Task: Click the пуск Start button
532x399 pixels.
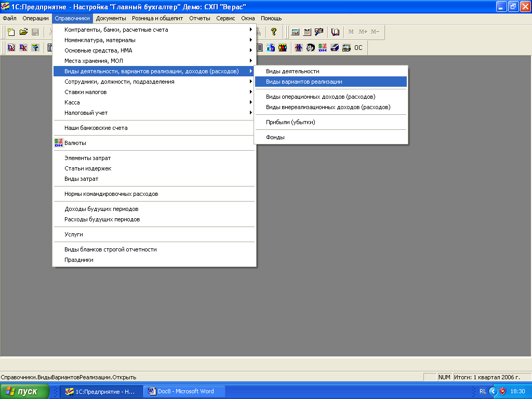Action: tap(24, 392)
